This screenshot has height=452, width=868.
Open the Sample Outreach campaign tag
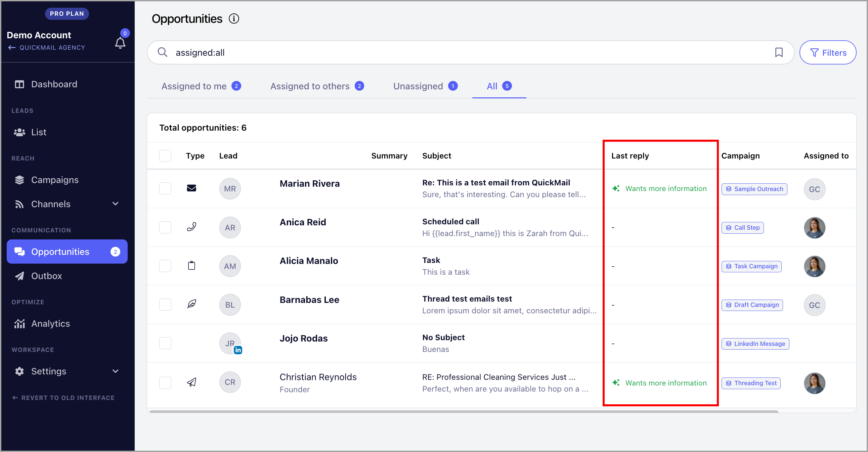tap(754, 189)
